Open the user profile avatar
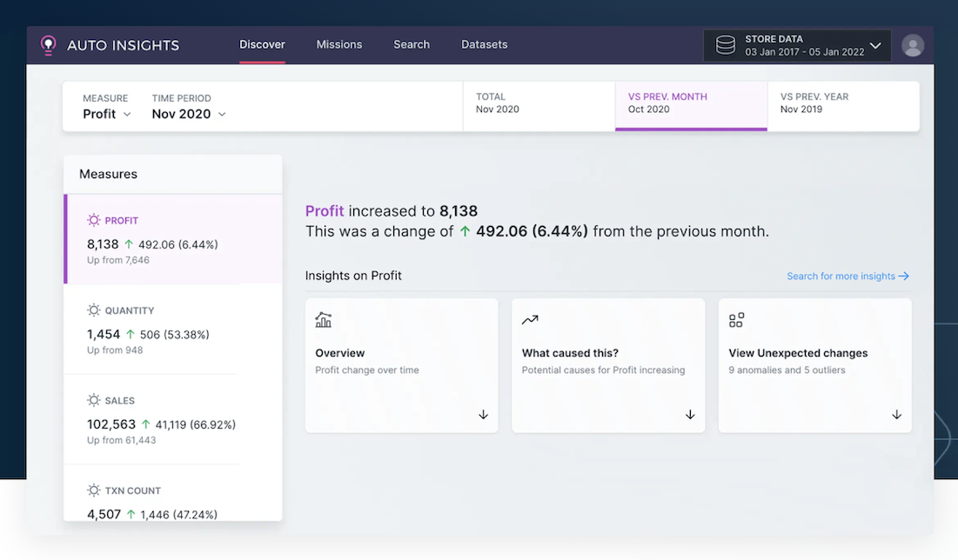 [912, 46]
